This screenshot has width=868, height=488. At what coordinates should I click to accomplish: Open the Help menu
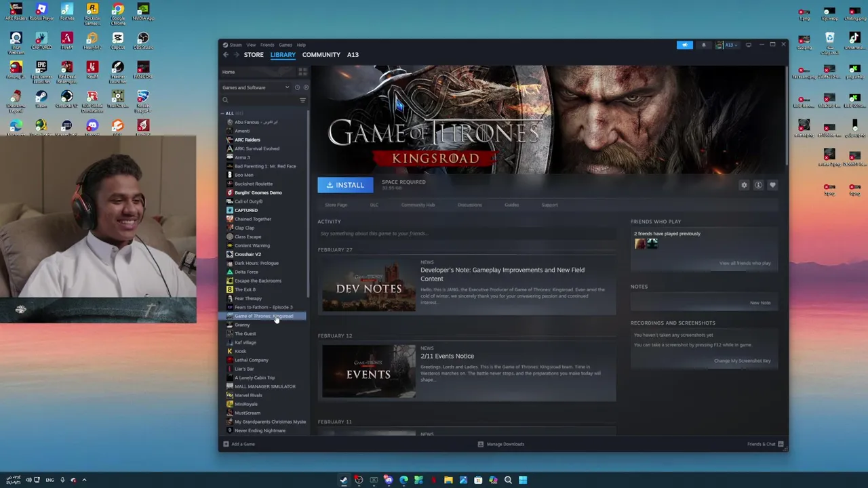(x=301, y=45)
